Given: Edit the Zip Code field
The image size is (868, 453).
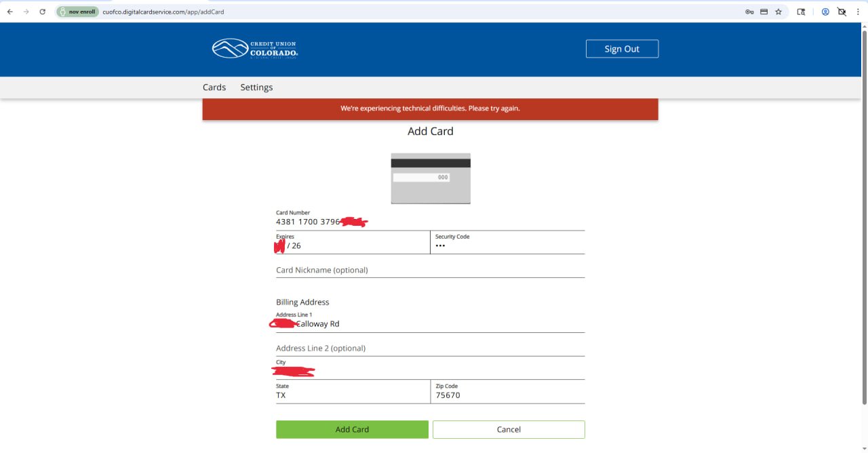Looking at the screenshot, I should pos(507,395).
